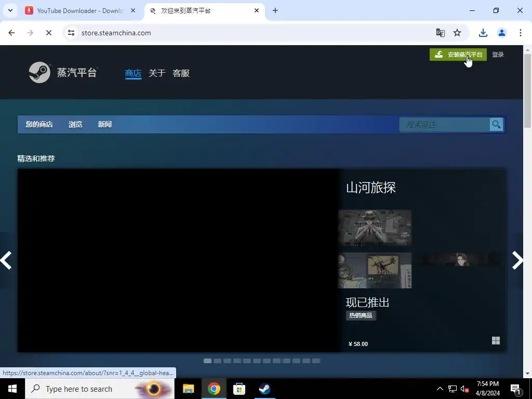Open Microsoft Store from the taskbar
Viewport: 532px width, 399px height.
point(239,389)
